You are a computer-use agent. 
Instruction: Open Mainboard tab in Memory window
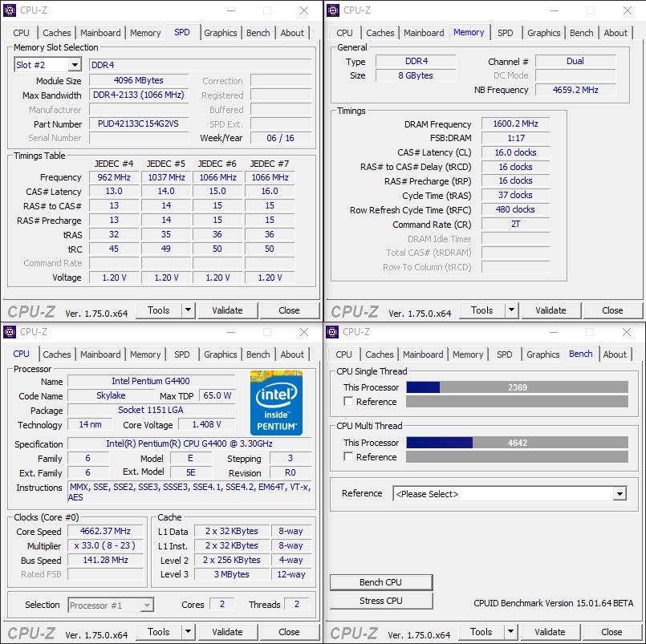point(424,33)
